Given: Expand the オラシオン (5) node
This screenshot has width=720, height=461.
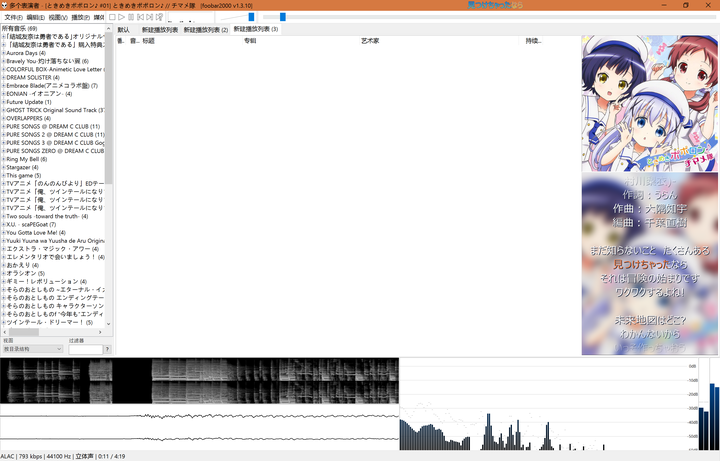Looking at the screenshot, I should click(x=4, y=274).
